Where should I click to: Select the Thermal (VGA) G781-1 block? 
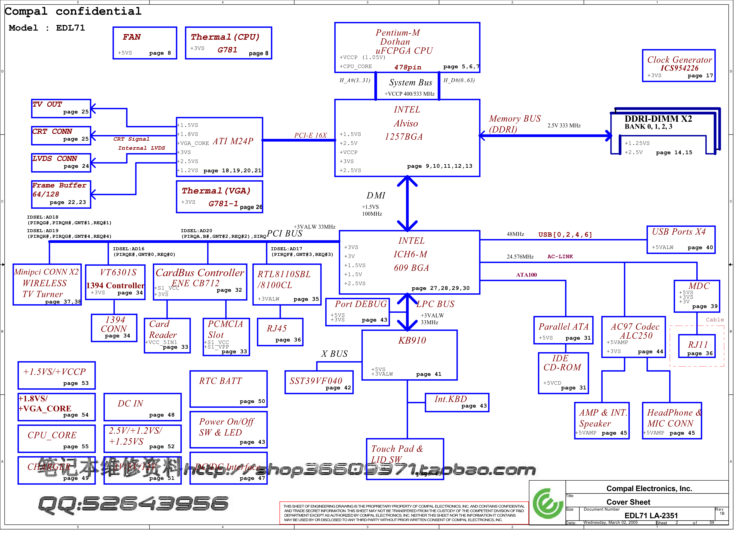pos(219,197)
